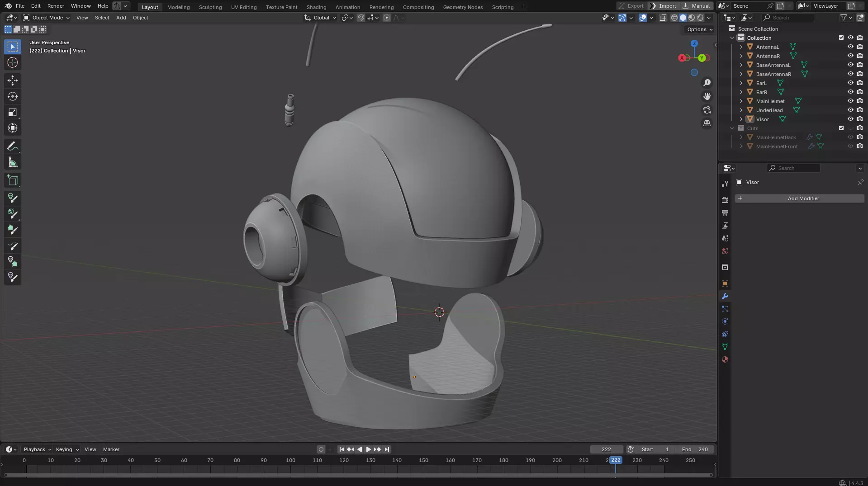Open the viewport Add menu

pos(121,18)
